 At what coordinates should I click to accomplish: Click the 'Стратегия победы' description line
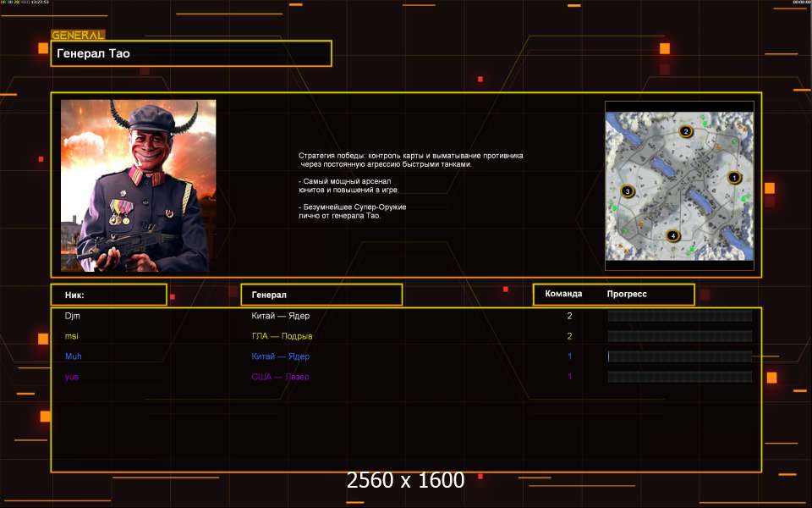pyautogui.click(x=411, y=156)
